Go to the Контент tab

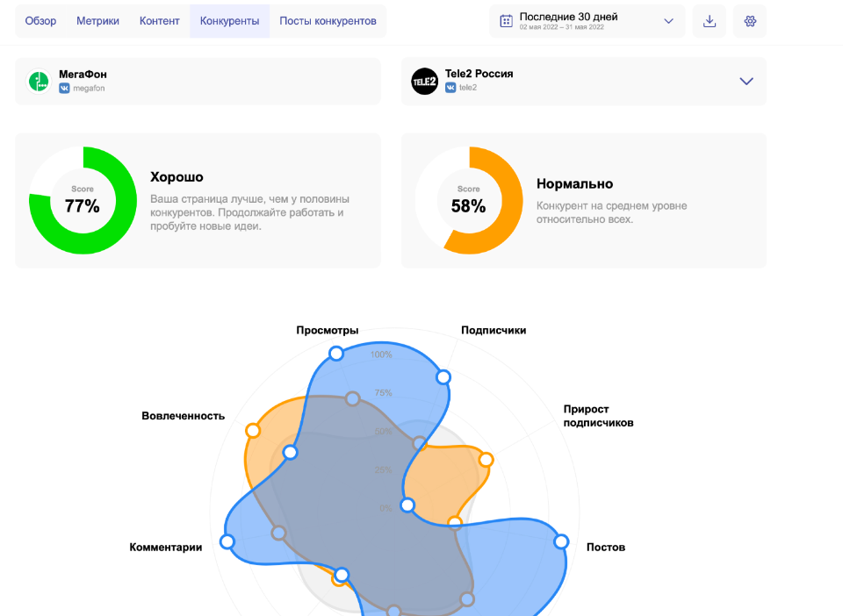click(x=159, y=21)
